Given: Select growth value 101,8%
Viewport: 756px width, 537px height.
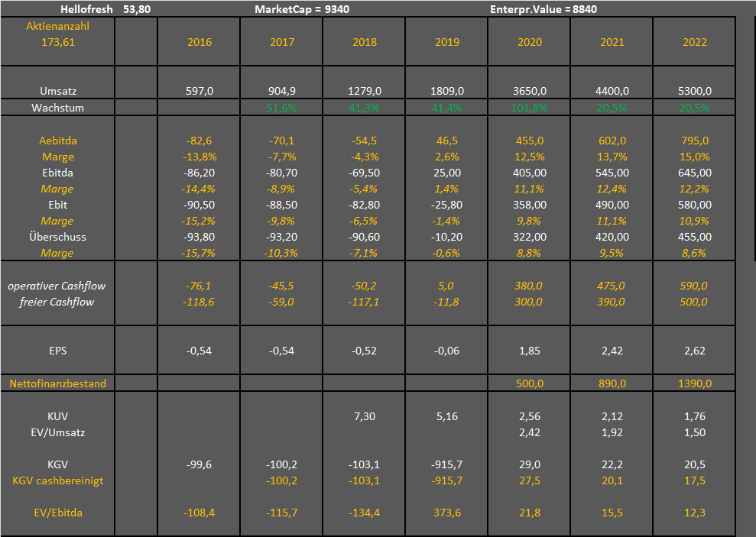Looking at the screenshot, I should pyautogui.click(x=530, y=108).
